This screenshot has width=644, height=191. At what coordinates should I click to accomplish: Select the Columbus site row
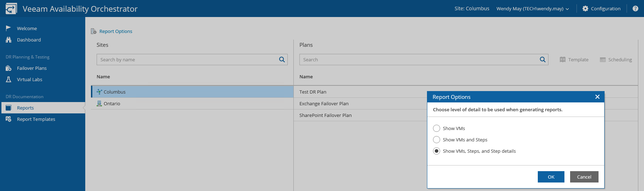[x=192, y=92]
